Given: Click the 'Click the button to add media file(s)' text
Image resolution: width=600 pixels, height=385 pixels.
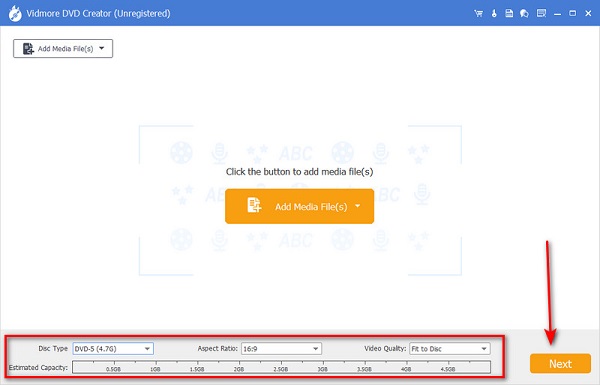Looking at the screenshot, I should [x=299, y=172].
